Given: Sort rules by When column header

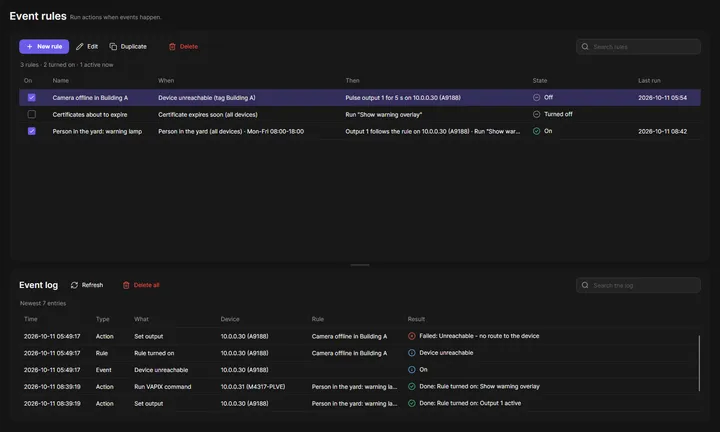Looking at the screenshot, I should point(166,80).
